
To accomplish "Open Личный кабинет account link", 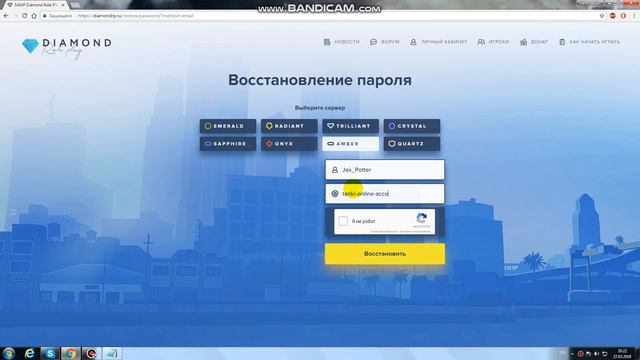I will (x=438, y=42).
